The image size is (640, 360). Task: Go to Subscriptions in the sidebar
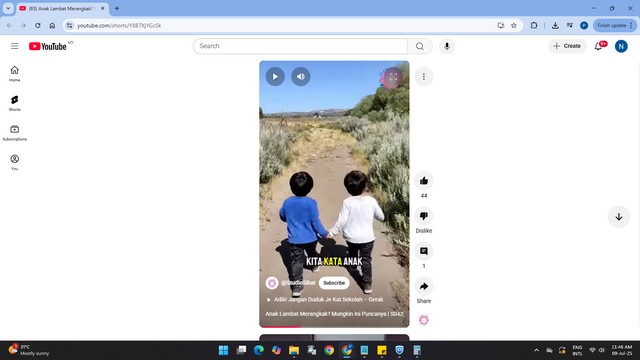(x=15, y=133)
